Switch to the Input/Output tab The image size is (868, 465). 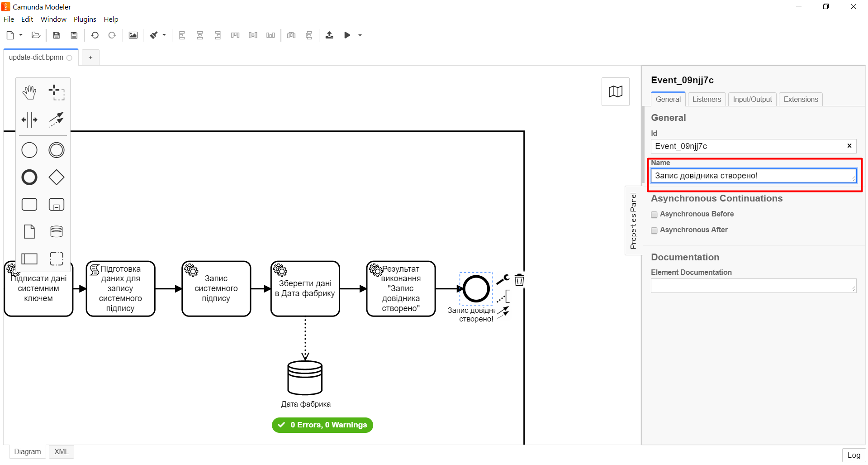pos(752,99)
